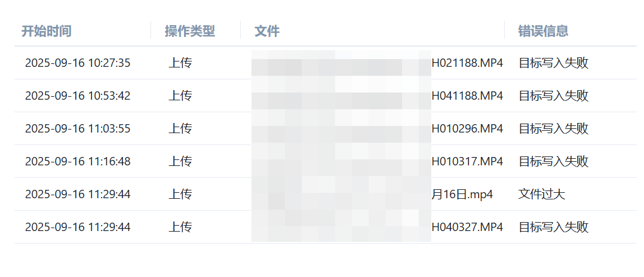This screenshot has width=644, height=277.
Task: Click the timestamp 2025-09-16 11:03:55
Action: (x=78, y=129)
